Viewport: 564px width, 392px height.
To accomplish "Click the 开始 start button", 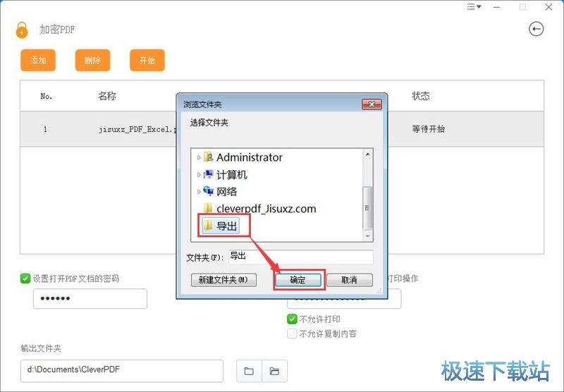I will [147, 60].
